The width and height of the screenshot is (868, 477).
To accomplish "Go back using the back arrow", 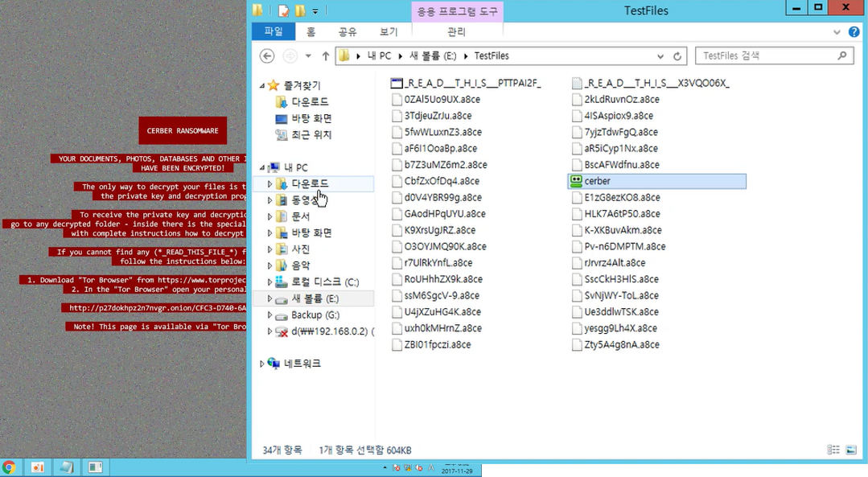I will tap(267, 56).
